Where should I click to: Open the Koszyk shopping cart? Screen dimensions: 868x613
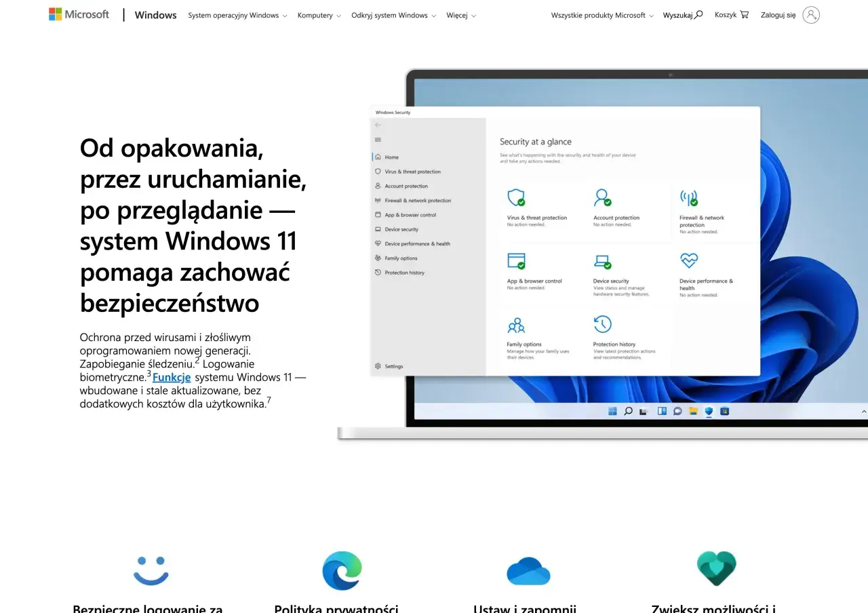tap(730, 15)
